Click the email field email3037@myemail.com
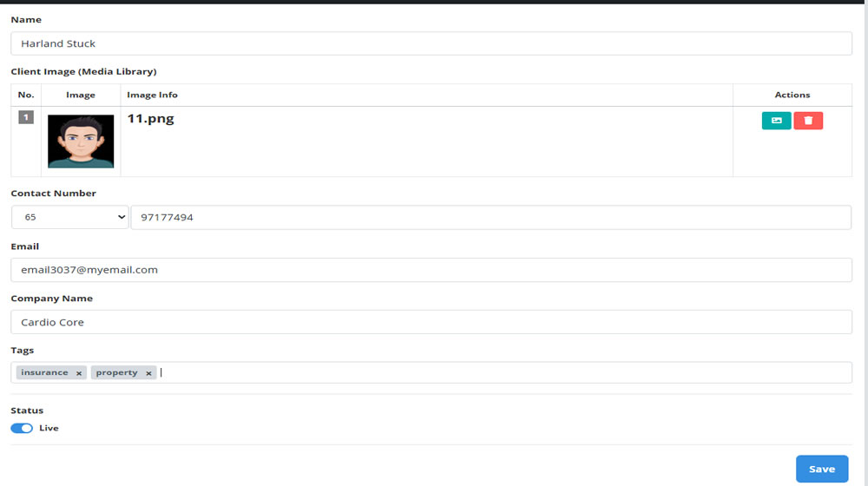The image size is (868, 486). pyautogui.click(x=431, y=270)
